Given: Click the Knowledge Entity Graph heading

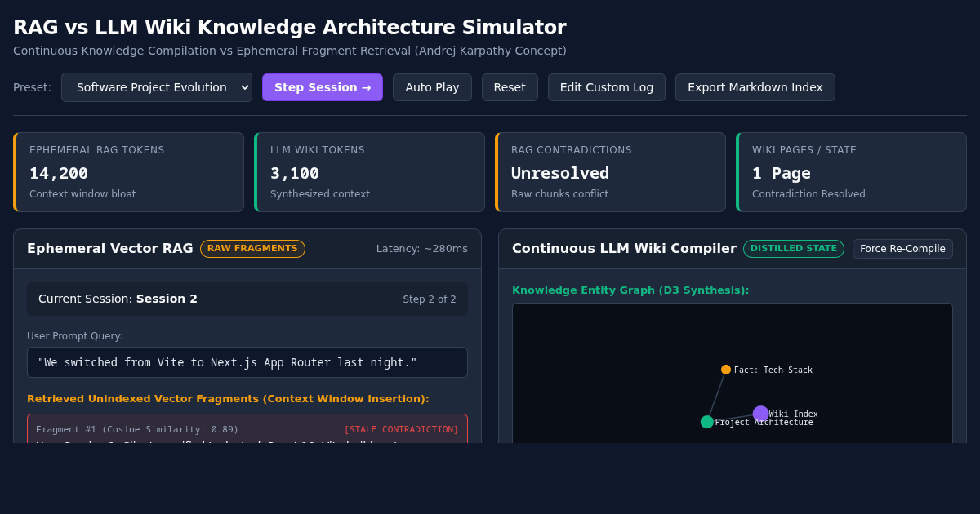Looking at the screenshot, I should coord(630,290).
